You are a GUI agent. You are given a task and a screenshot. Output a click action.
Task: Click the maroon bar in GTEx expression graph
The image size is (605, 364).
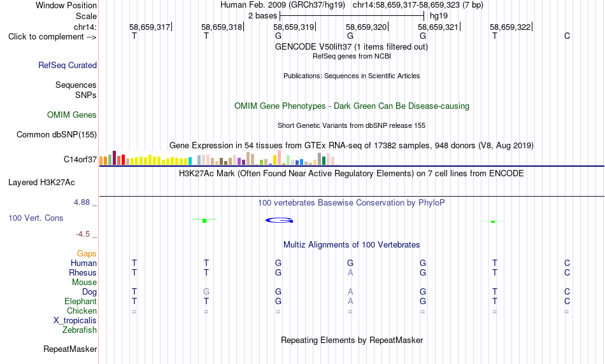pyautogui.click(x=114, y=158)
